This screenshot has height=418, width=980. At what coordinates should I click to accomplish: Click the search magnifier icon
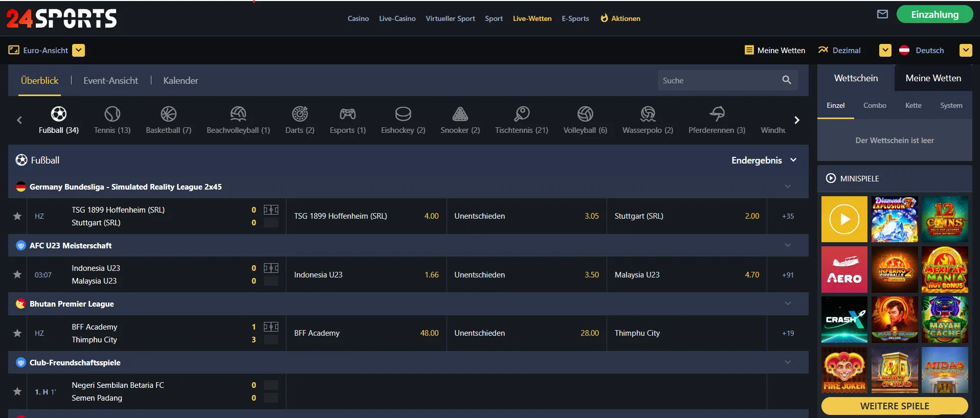coord(787,80)
